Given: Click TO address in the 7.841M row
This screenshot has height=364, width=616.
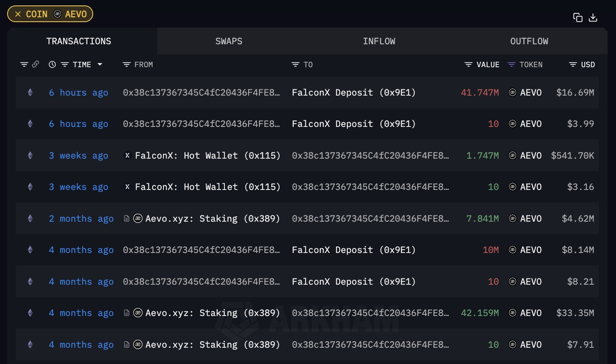Looking at the screenshot, I should click(x=371, y=218).
